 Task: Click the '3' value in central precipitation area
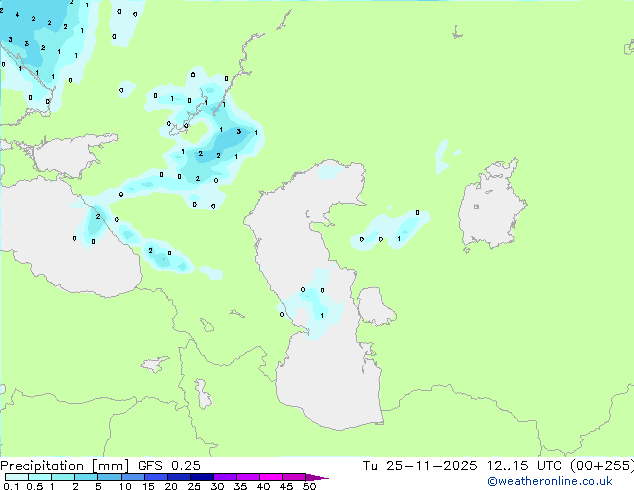click(x=239, y=131)
